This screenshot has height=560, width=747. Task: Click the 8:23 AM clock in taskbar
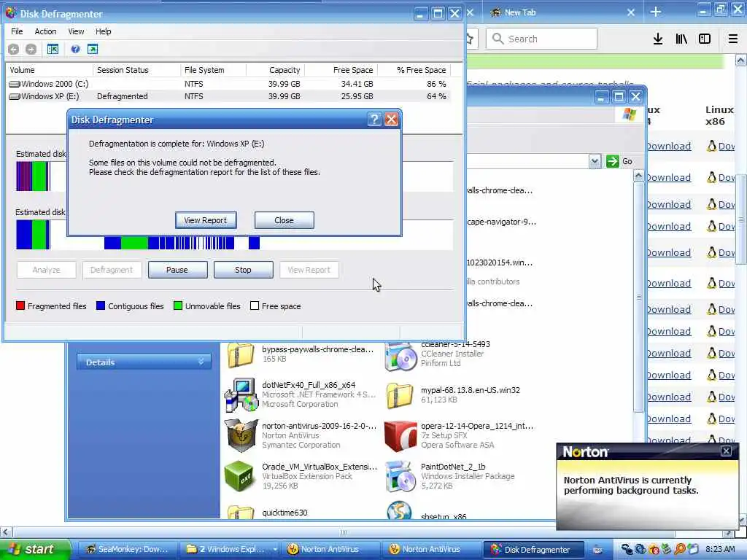pos(720,549)
